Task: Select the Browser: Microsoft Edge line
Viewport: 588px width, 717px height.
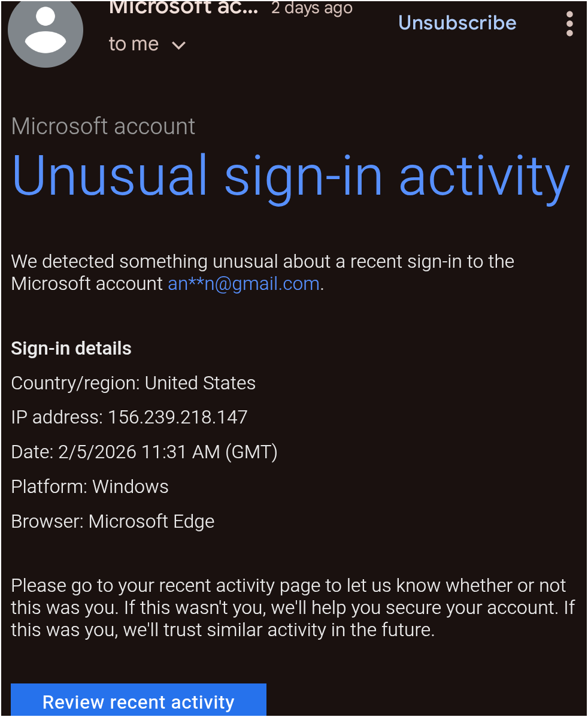Action: click(113, 521)
